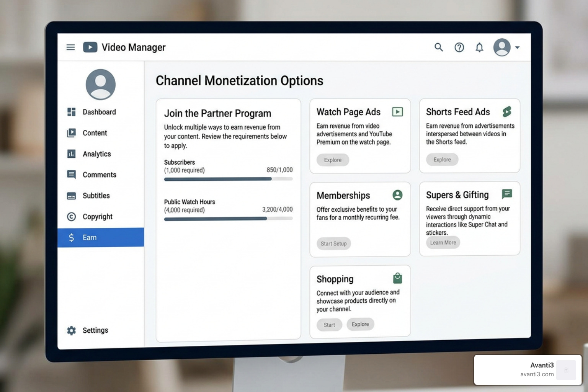Start Setup for Memberships
Screen dimensions: 588x392
[x=333, y=243]
